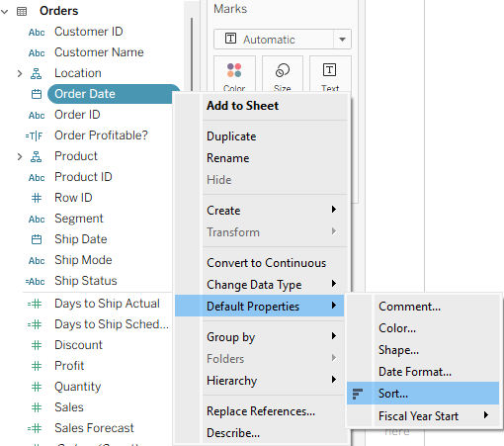Click the Text button on Marks card
This screenshot has width=504, height=446.
point(330,74)
